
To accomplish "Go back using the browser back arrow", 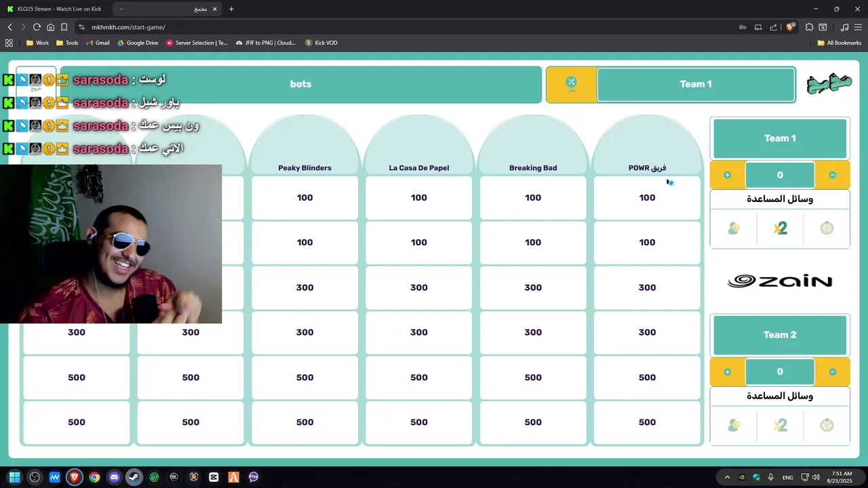I will coord(9,27).
